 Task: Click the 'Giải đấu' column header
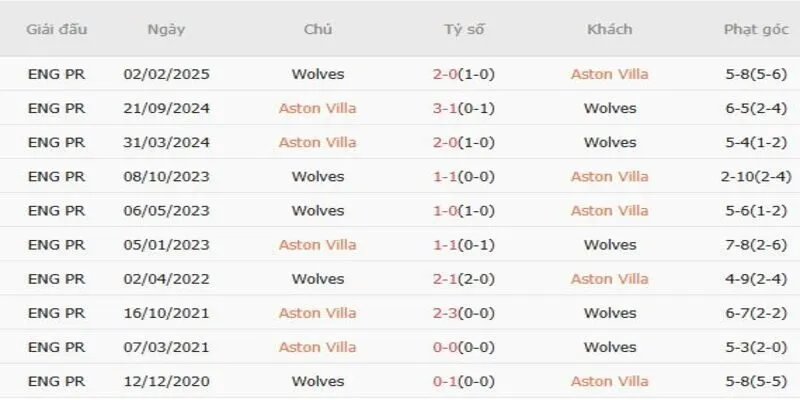click(57, 29)
